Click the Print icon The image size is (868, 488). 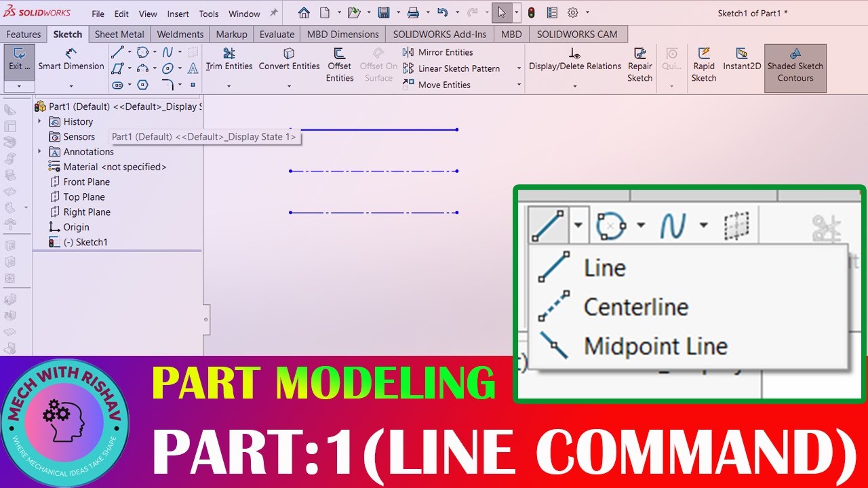coord(413,12)
